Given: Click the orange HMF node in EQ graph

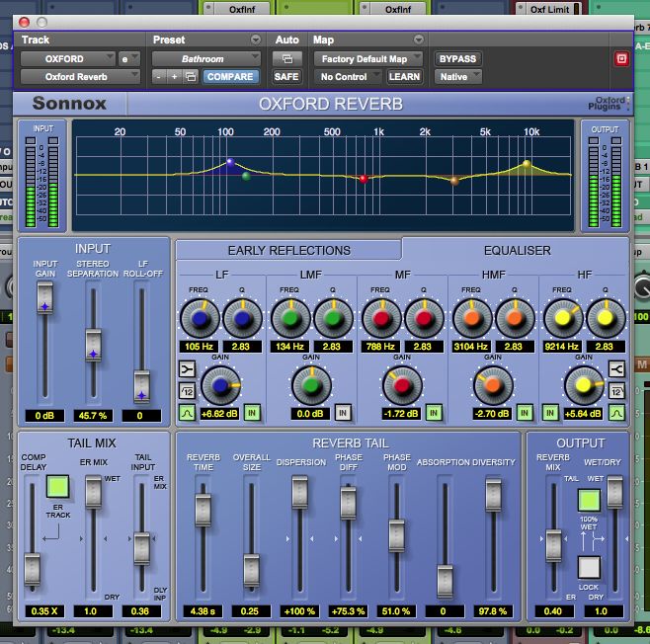Looking at the screenshot, I should point(454,181).
